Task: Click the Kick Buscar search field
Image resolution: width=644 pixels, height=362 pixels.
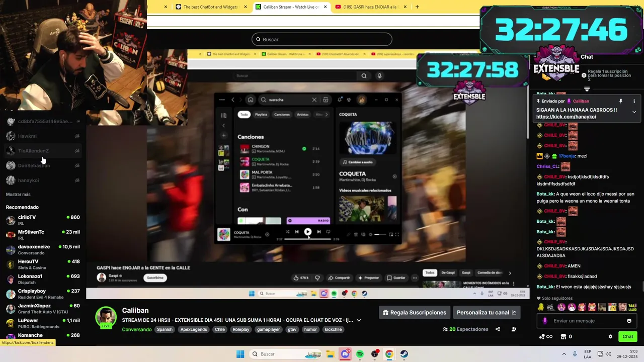Action: click(x=322, y=39)
